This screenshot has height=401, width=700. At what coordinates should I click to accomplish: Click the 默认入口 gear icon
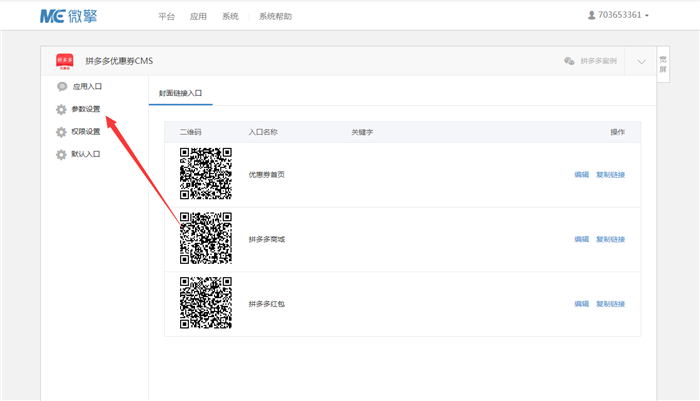[x=62, y=155]
